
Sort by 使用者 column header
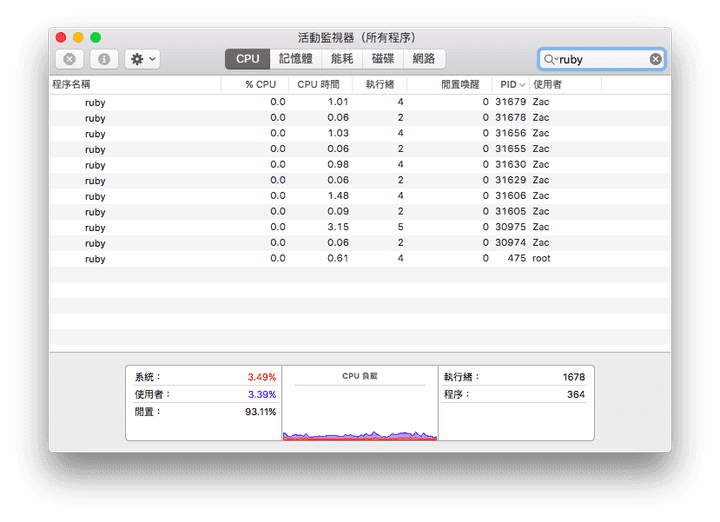coord(547,85)
